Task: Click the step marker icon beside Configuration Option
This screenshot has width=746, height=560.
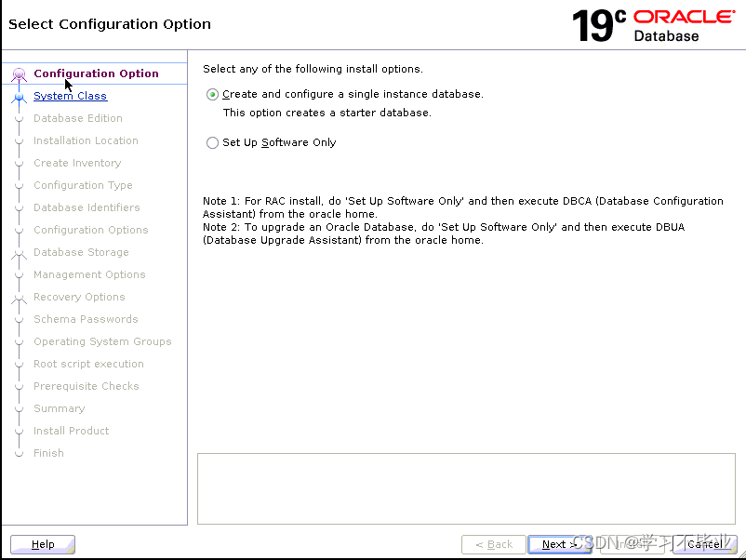Action: click(20, 73)
